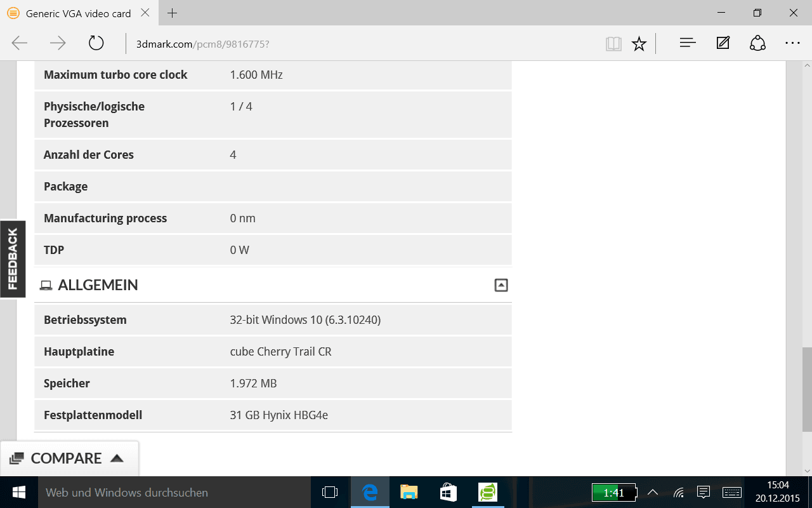
Task: Click the Hauptplatine label
Action: point(79,352)
